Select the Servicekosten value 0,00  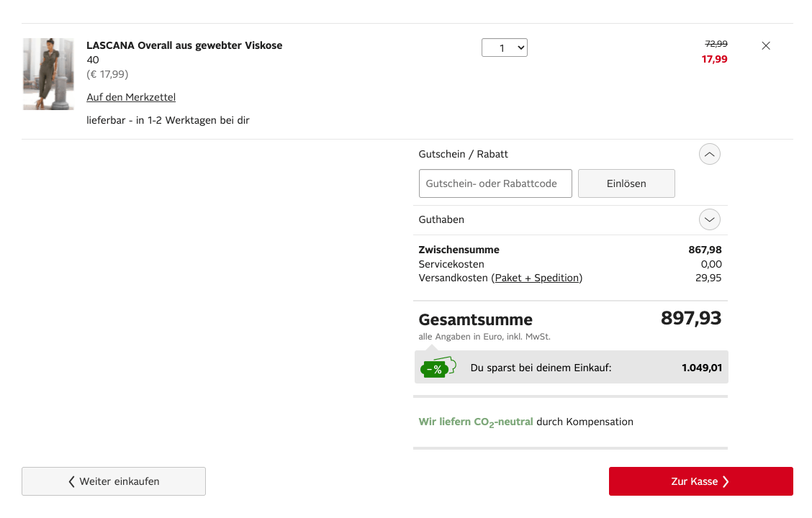pos(711,264)
